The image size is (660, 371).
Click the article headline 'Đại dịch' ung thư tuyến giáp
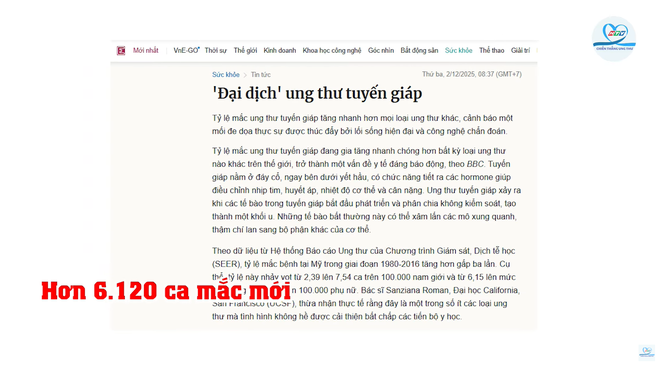coord(317,93)
